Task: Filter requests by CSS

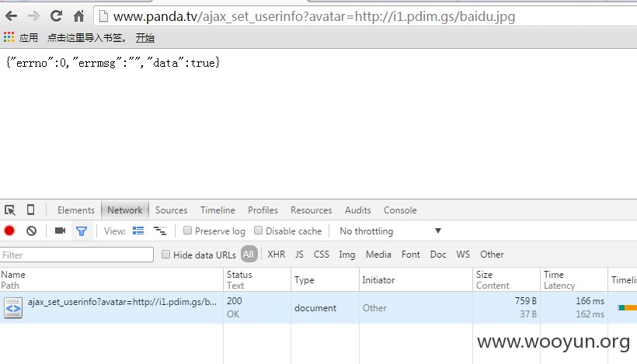Action: (322, 255)
